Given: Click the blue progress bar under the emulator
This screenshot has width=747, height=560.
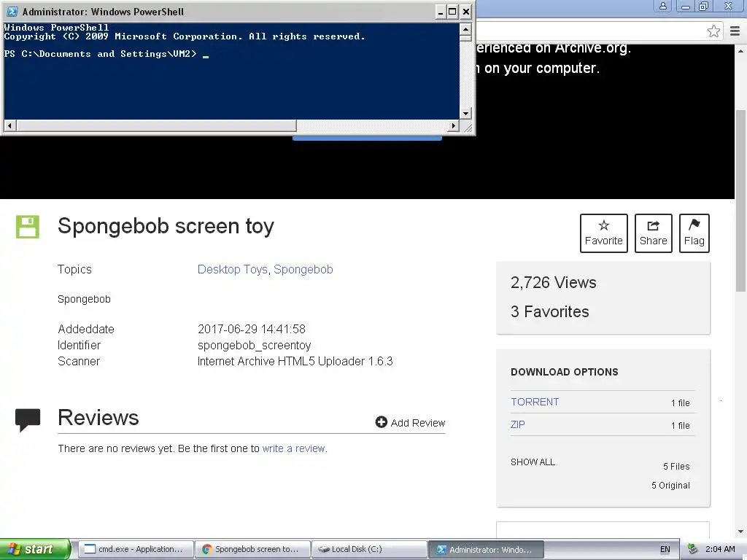Looking at the screenshot, I should click(x=367, y=138).
